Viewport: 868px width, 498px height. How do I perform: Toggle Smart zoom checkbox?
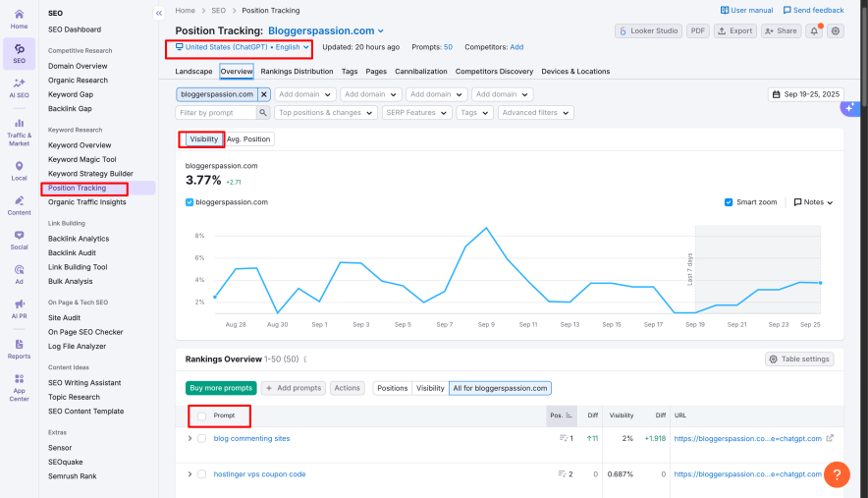[x=729, y=202]
